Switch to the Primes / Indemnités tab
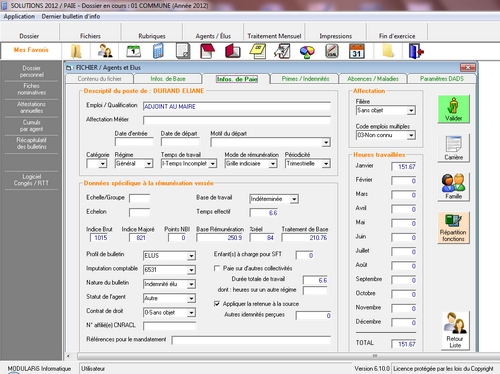Viewport: 500px width, 374px height. click(x=305, y=79)
